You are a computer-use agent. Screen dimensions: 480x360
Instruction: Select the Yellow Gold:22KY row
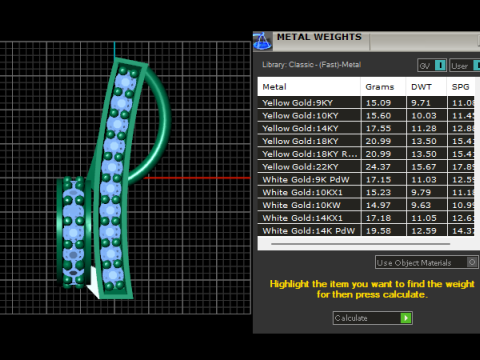click(366, 167)
